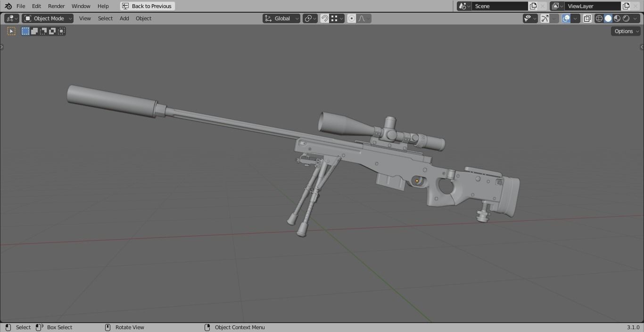Click the Back to Previous button

click(x=148, y=6)
